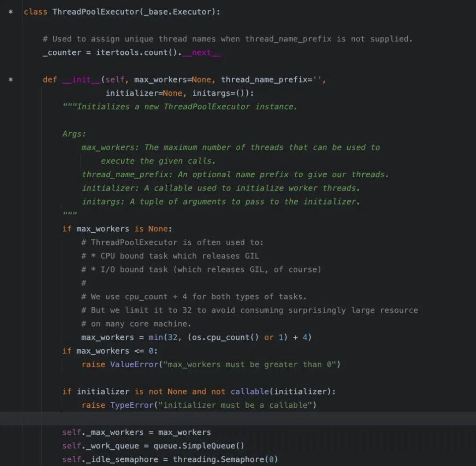
Task: Click the gutter beside the _counter assignment line
Action: pyautogui.click(x=11, y=52)
